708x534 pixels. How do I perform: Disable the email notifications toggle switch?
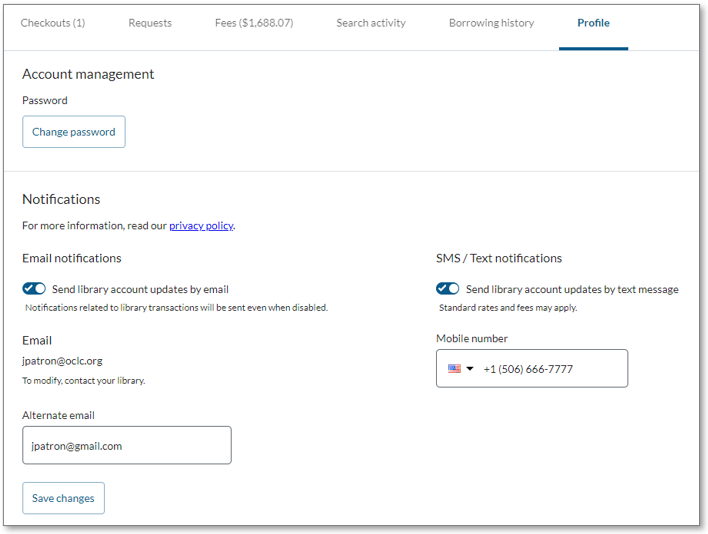tap(34, 289)
